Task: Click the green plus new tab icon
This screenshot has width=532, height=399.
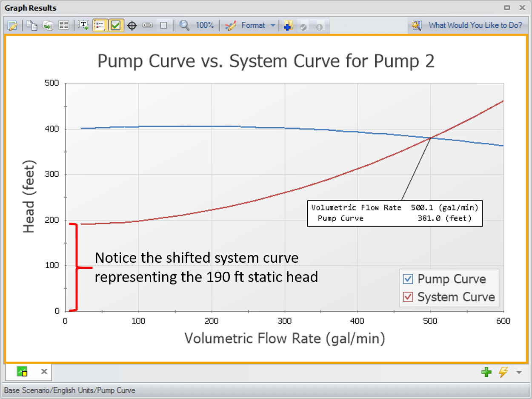Action: [486, 372]
